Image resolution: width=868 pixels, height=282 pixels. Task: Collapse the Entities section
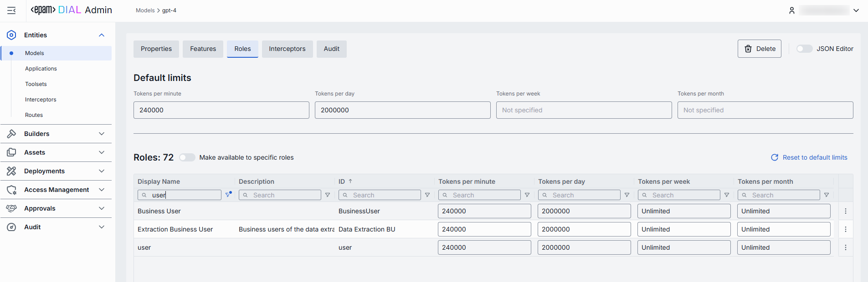pyautogui.click(x=102, y=35)
